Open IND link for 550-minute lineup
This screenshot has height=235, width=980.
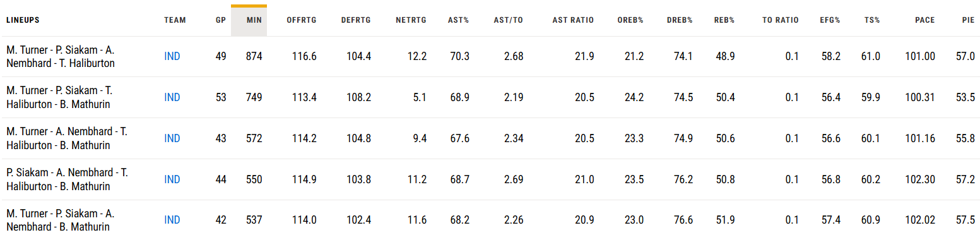click(x=172, y=179)
